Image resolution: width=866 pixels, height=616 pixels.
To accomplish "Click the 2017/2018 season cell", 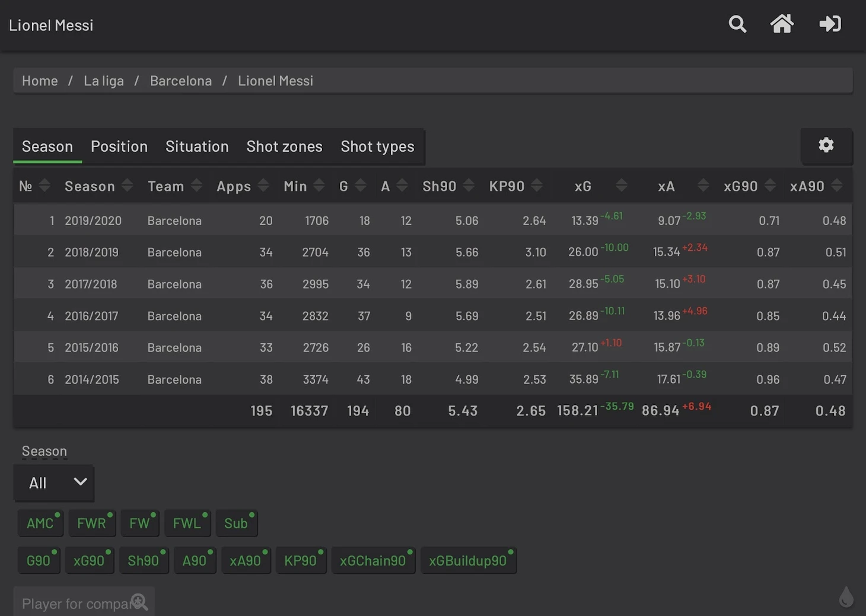I will pyautogui.click(x=91, y=284).
